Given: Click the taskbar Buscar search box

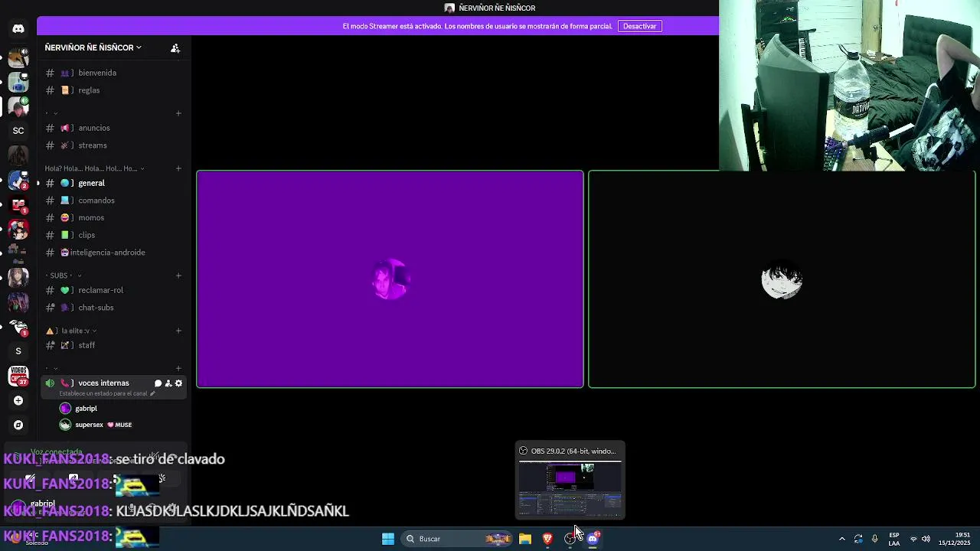Looking at the screenshot, I should pos(456,539).
